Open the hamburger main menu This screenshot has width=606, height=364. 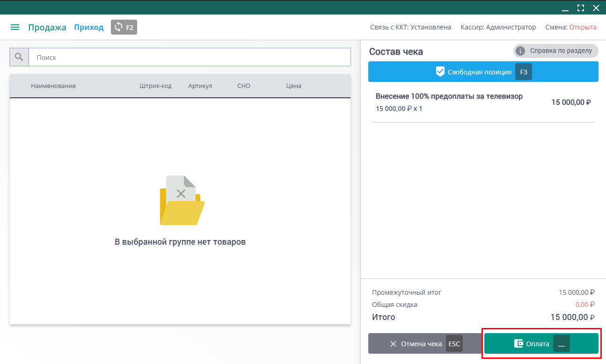click(x=15, y=27)
